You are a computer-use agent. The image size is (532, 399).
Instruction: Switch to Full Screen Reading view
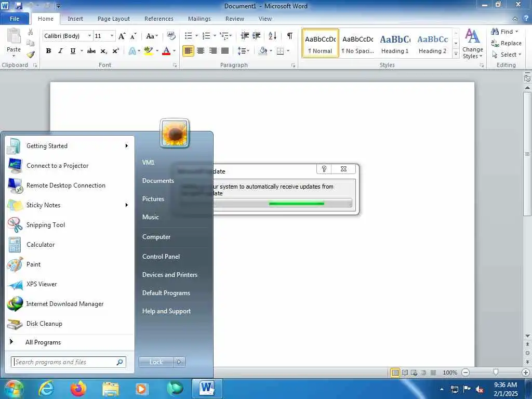coord(405,373)
